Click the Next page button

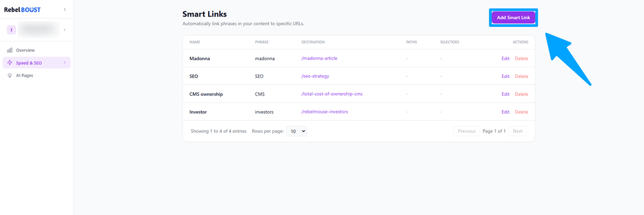tap(517, 131)
